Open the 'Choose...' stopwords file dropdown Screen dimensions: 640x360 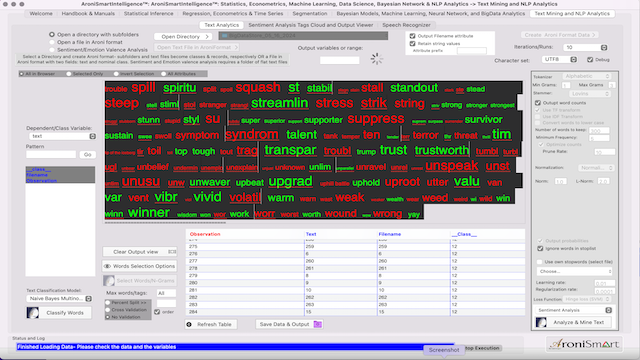click(x=575, y=271)
